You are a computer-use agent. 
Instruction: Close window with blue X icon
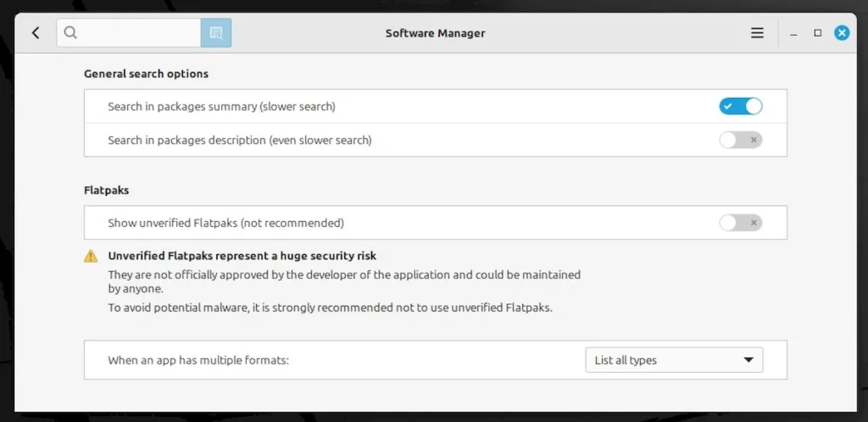point(842,33)
